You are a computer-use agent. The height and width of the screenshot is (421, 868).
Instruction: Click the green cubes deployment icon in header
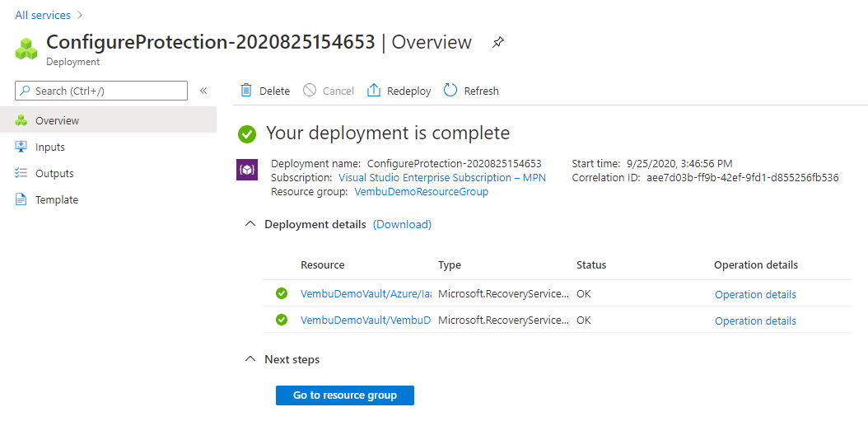26,49
